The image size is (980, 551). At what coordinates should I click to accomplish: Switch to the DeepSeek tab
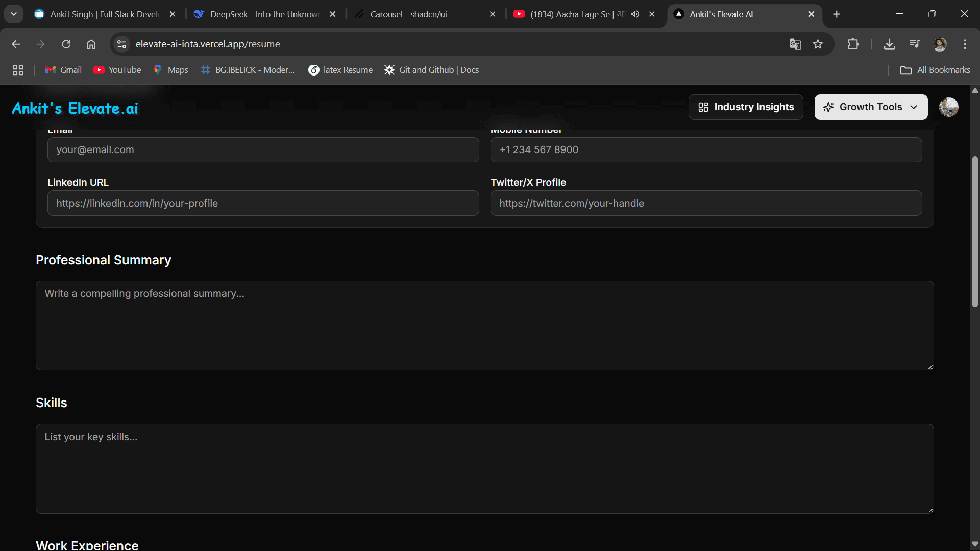pos(264,14)
